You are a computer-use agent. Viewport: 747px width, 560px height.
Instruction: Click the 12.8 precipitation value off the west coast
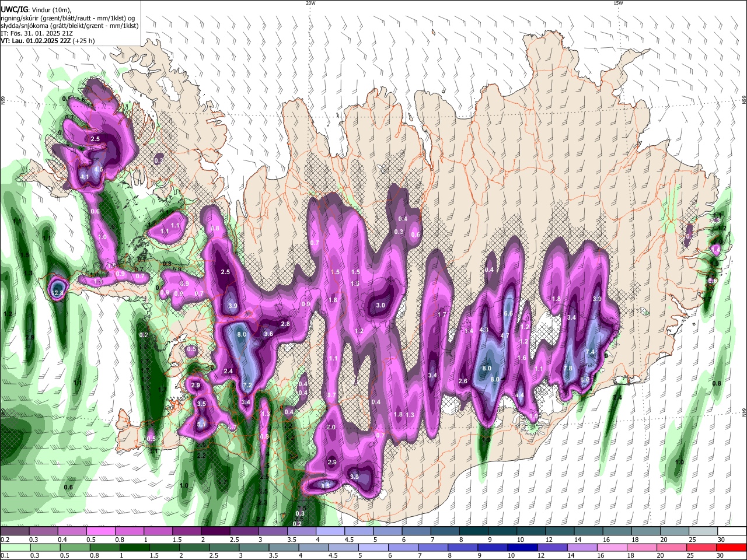[x=58, y=293]
